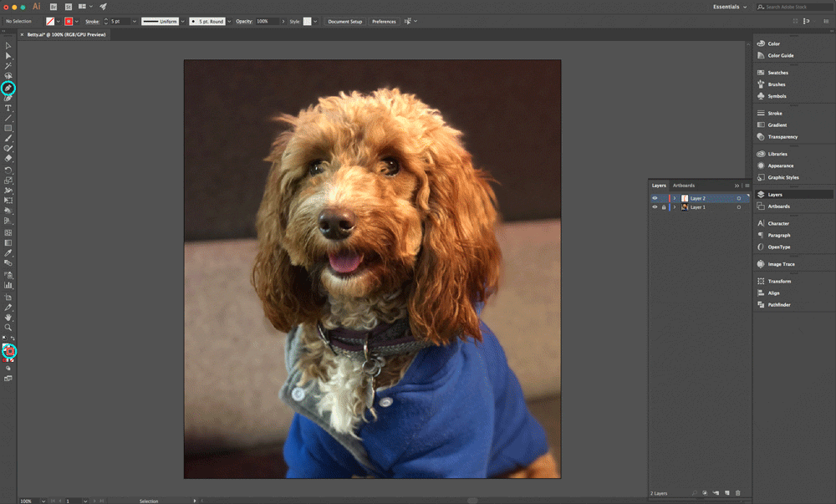Screen dimensions: 836x504
Task: Pick the Selection arrow tool
Action: click(8, 46)
